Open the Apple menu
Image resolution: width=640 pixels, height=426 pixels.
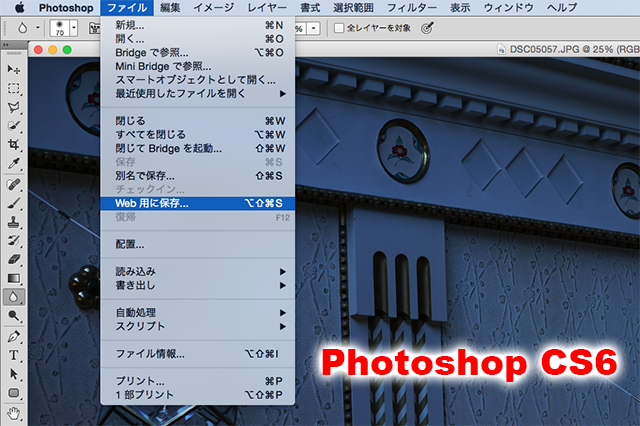click(x=20, y=7)
